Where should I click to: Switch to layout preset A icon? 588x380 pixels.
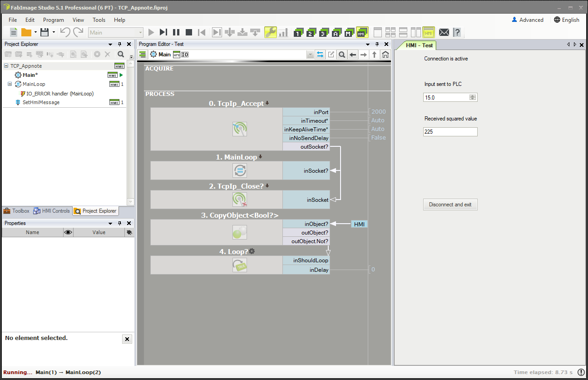coord(336,32)
